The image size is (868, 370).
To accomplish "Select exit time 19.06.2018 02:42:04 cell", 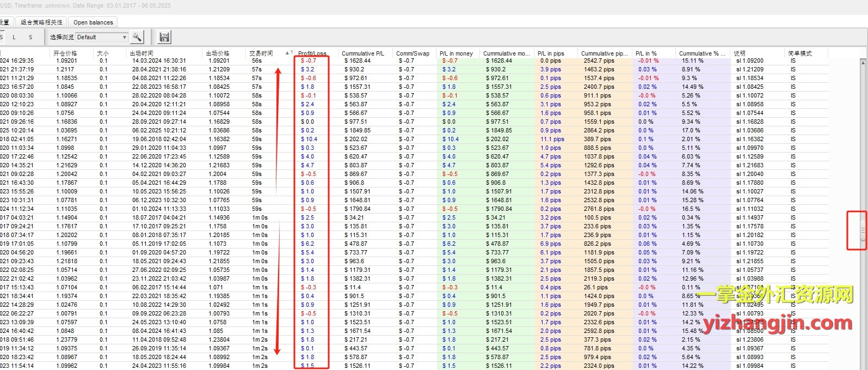I will (x=159, y=139).
